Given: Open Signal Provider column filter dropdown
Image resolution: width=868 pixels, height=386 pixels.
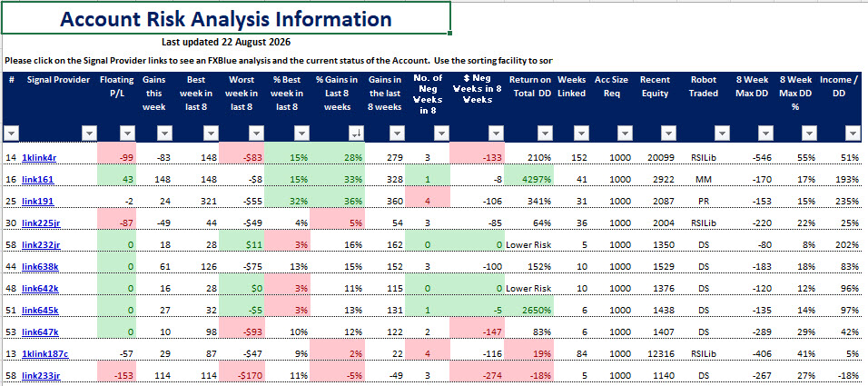Looking at the screenshot, I should (x=89, y=133).
